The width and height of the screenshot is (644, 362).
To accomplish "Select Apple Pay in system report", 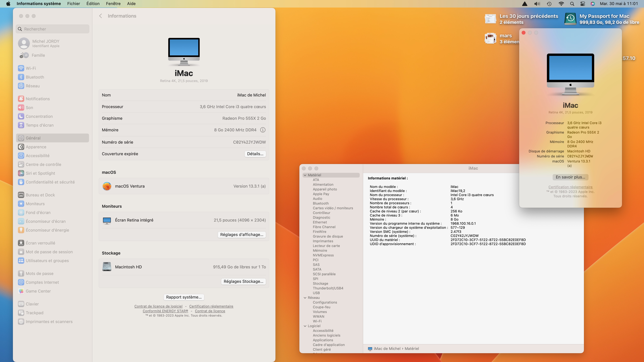I will pyautogui.click(x=321, y=194).
